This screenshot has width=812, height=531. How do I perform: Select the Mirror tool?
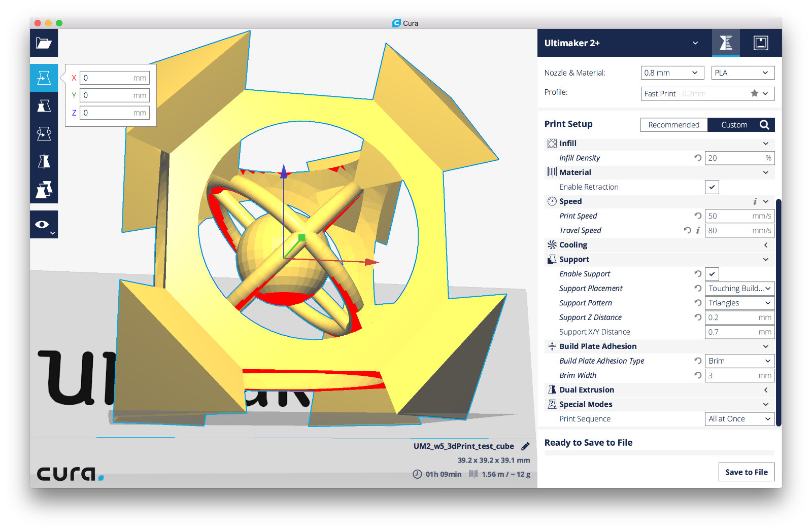(x=44, y=161)
